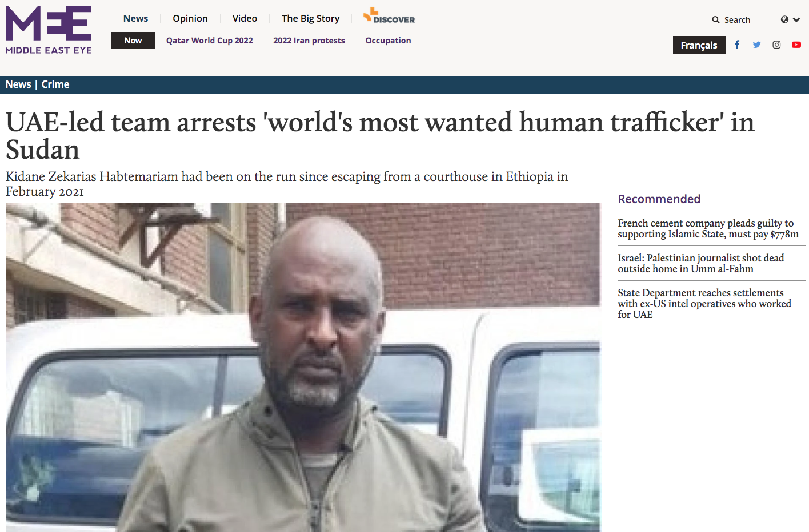Open the Middle East Eye homepage logo
Screen dimensions: 809x532
pyautogui.click(x=49, y=30)
